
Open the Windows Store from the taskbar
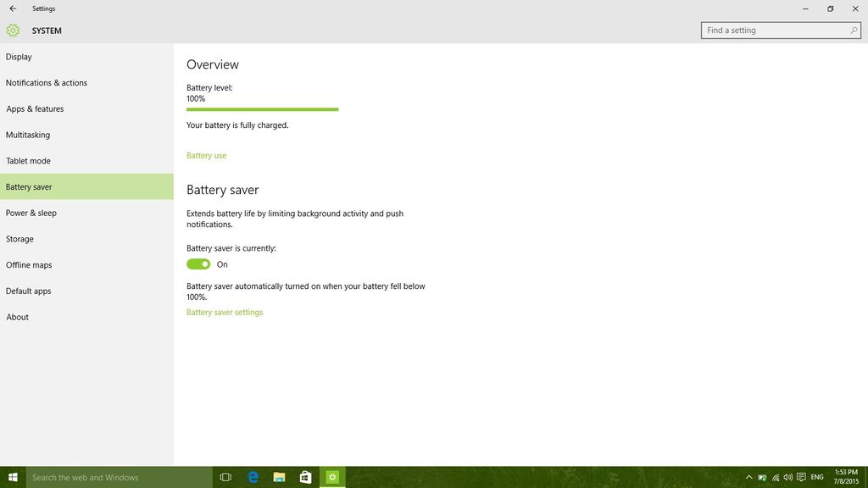305,477
